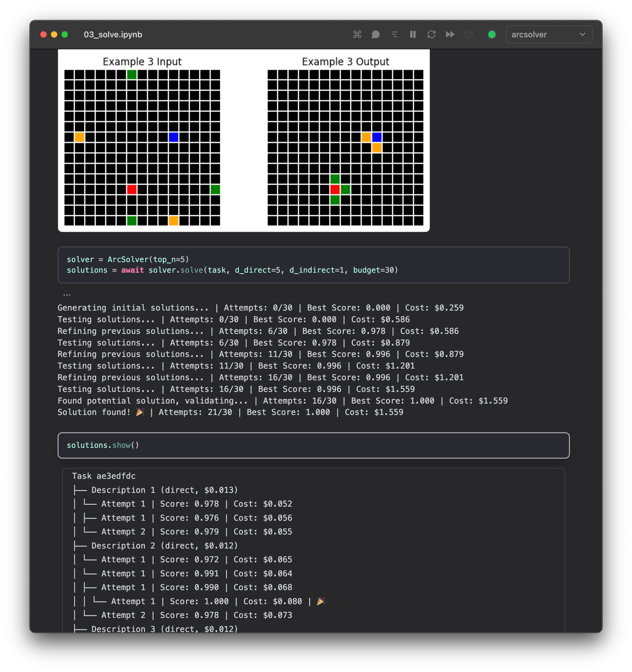Run all cells with fast-forward icon
This screenshot has height=672, width=632.
450,34
